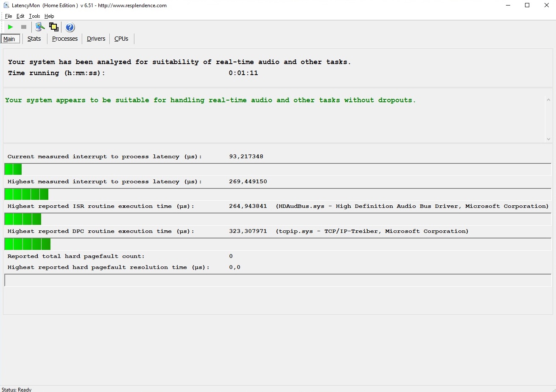
Task: Click the 'Time running (h:mm:ss)' label
Action: point(56,73)
